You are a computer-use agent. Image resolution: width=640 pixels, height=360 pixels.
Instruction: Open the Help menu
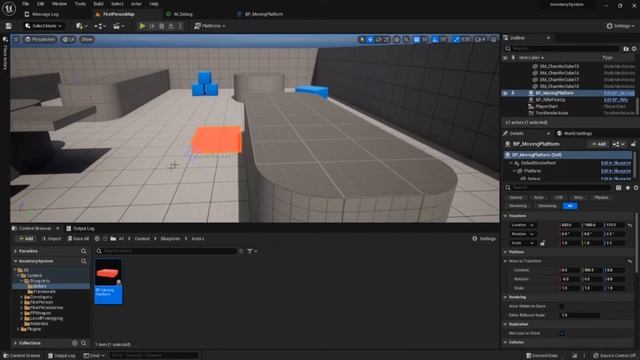coord(154,4)
